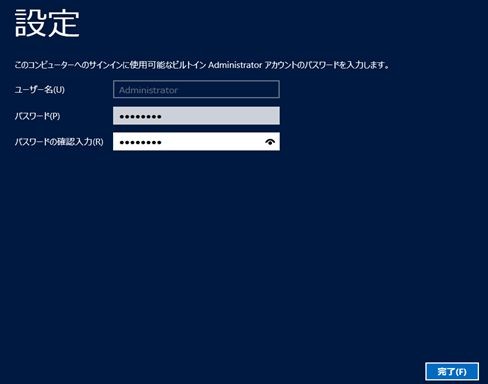
Task: Focus the パスワード(P) password input field
Action: click(196, 116)
